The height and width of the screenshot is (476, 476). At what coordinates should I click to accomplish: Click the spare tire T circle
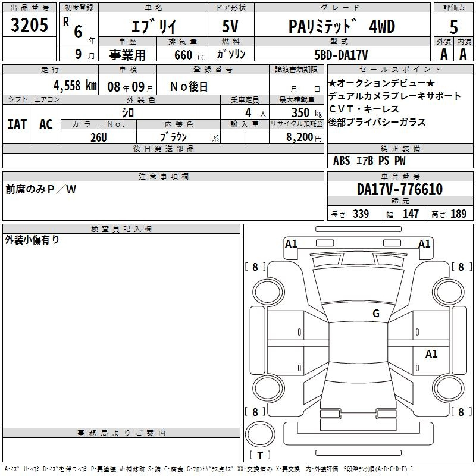pyautogui.click(x=260, y=434)
